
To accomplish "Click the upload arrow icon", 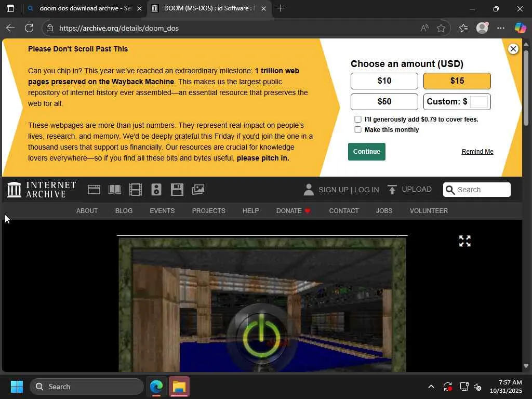I will 392,189.
